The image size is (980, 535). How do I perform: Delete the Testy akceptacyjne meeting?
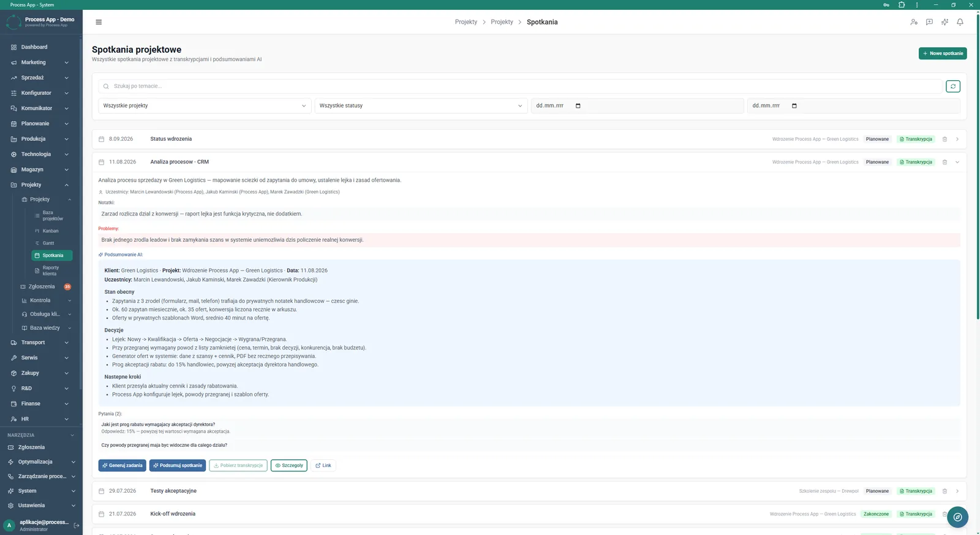tap(944, 491)
